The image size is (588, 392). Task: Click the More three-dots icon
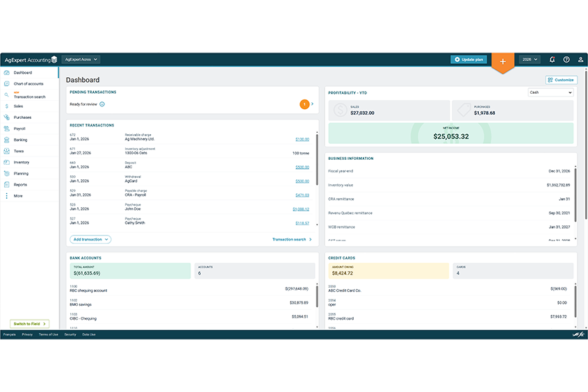6,196
